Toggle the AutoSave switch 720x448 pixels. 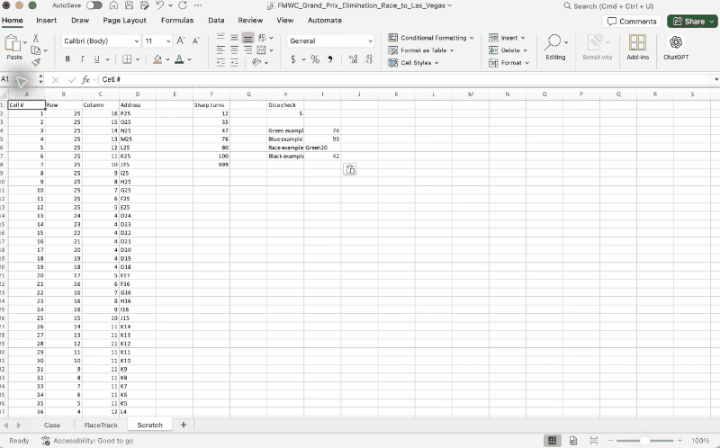click(94, 6)
